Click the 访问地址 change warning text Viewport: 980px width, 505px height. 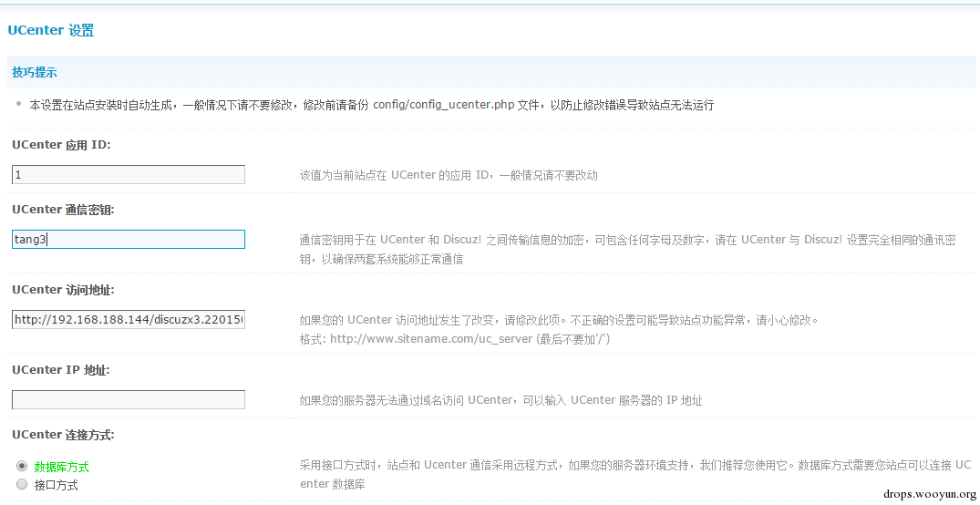point(559,321)
